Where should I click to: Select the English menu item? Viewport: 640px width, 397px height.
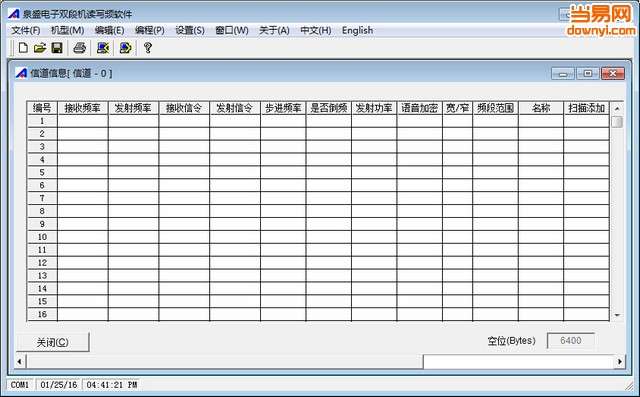358,31
